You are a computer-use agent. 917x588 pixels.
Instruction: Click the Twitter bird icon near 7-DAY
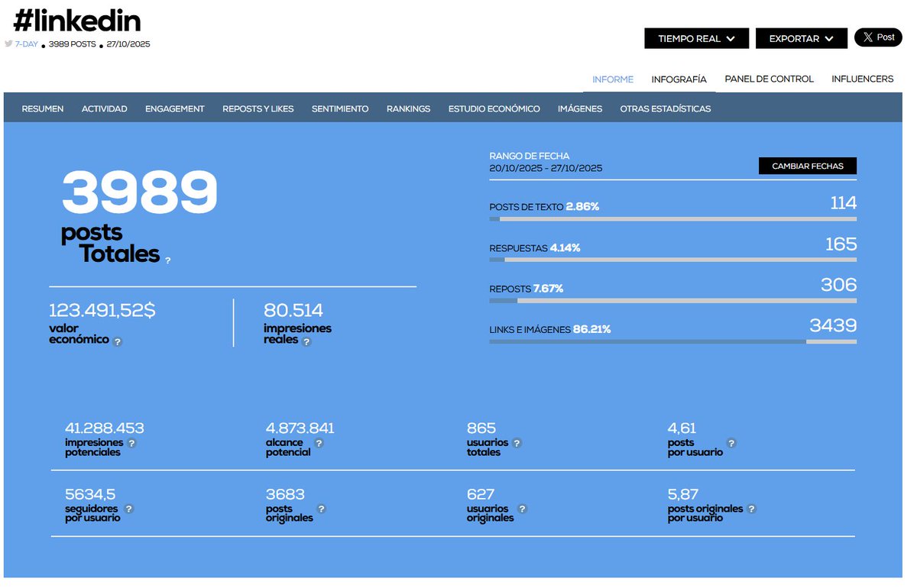(8, 44)
